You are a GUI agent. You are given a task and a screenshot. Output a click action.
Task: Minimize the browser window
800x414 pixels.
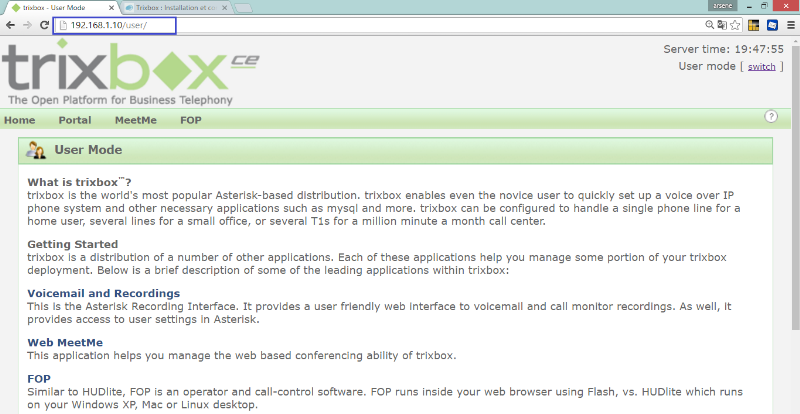pos(749,6)
